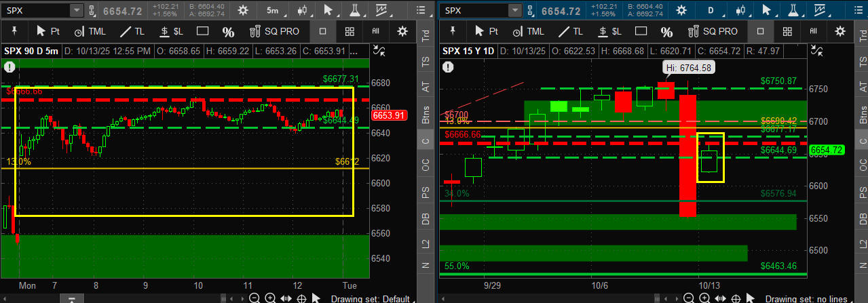Switch left chart to four-pane grid layout
Screen dimensions: 868x303
[350, 31]
